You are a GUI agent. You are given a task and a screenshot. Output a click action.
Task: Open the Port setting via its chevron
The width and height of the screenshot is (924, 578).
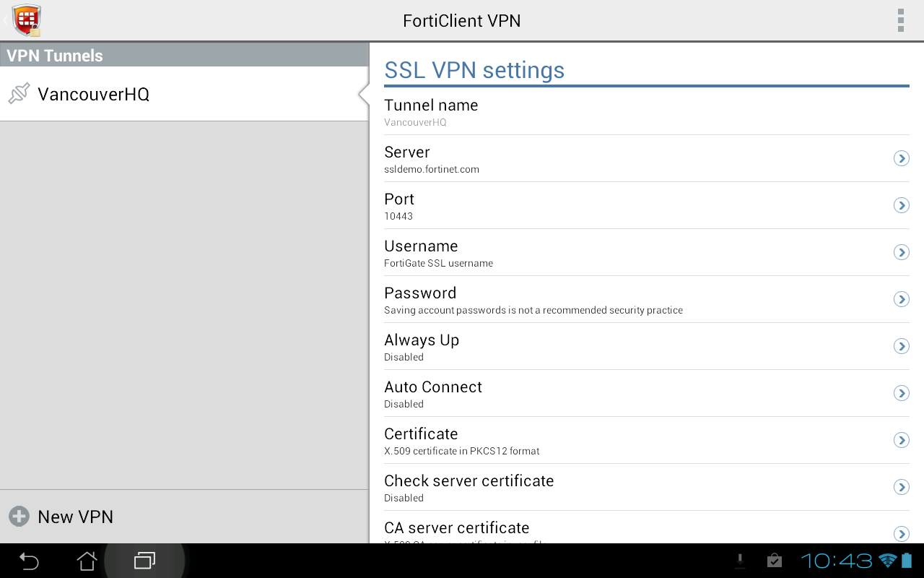pos(901,205)
